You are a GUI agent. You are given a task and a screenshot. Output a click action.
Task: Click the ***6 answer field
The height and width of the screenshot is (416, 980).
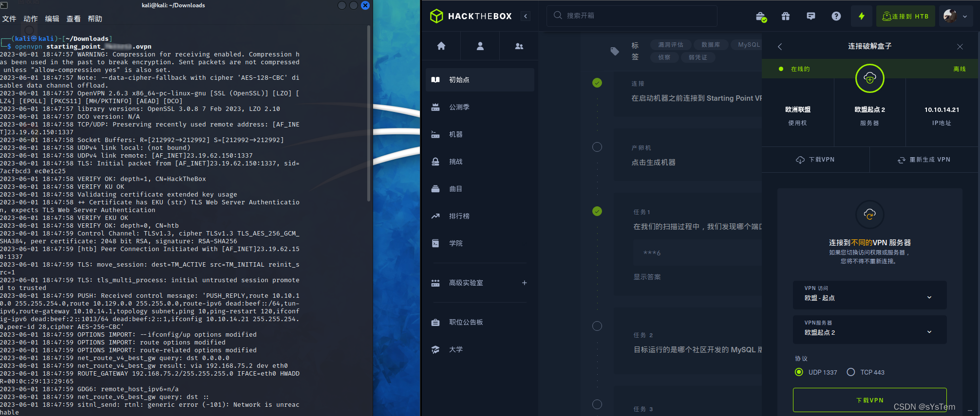pyautogui.click(x=697, y=253)
